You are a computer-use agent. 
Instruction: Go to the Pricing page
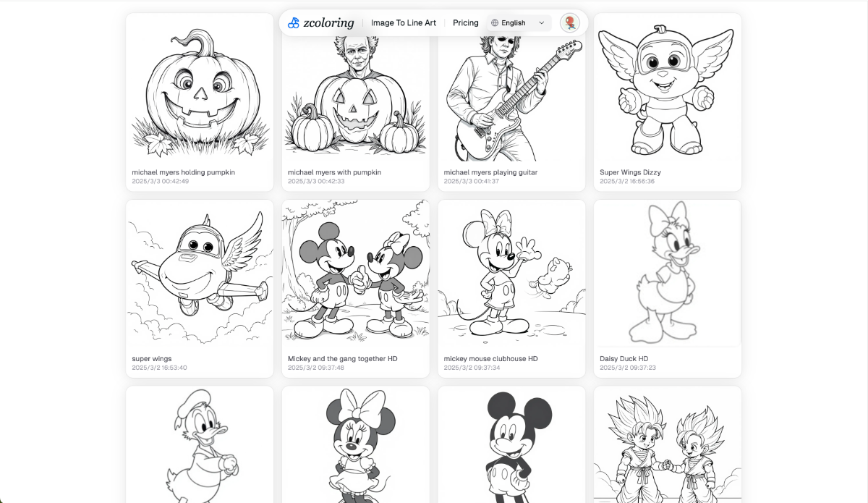tap(466, 23)
